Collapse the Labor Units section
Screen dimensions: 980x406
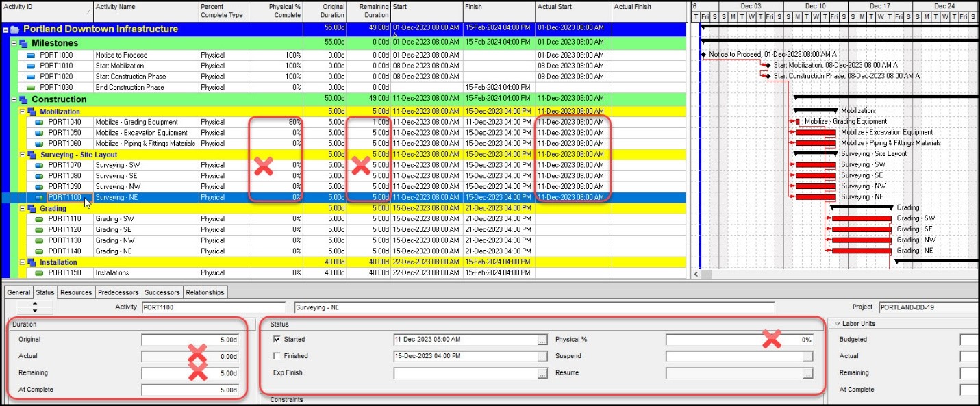(x=837, y=324)
